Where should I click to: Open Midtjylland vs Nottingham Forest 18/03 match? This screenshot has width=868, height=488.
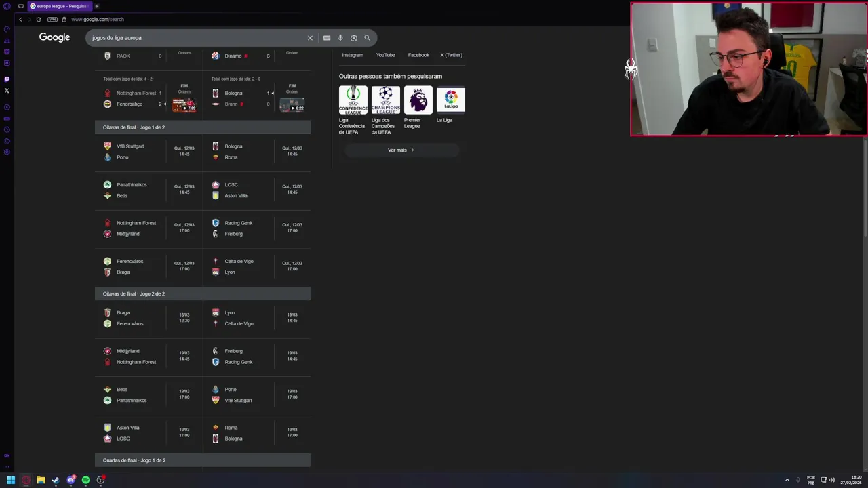pyautogui.click(x=149, y=357)
